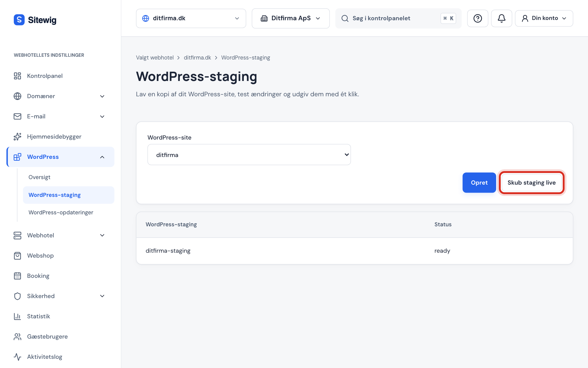Screen dimensions: 588x368
Task: Open the ditfirma.dk domain dropdown arrow
Action: (x=237, y=18)
